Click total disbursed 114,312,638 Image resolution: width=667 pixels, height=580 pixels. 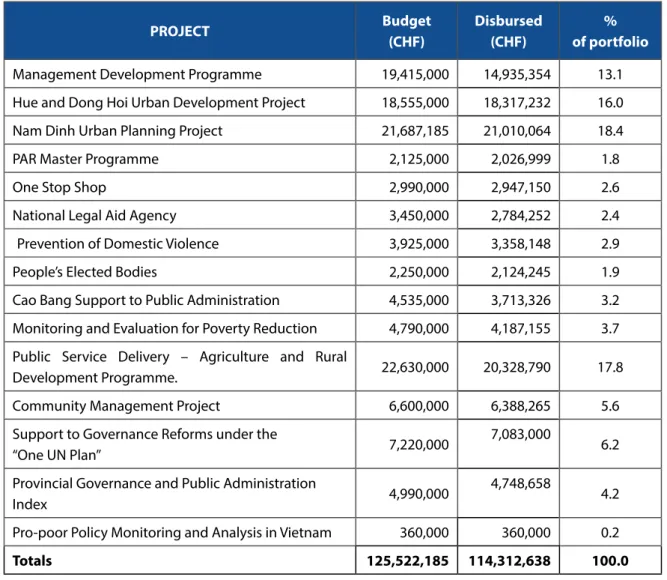(510, 561)
